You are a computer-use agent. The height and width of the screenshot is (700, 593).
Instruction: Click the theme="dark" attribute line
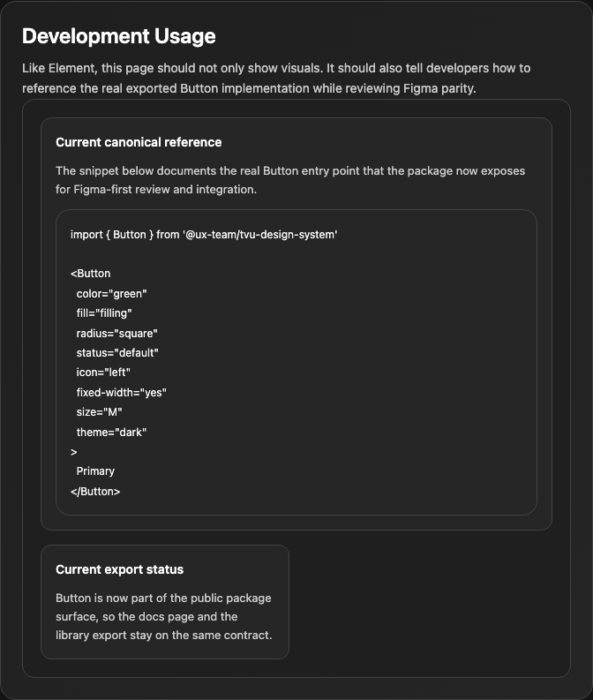click(111, 433)
